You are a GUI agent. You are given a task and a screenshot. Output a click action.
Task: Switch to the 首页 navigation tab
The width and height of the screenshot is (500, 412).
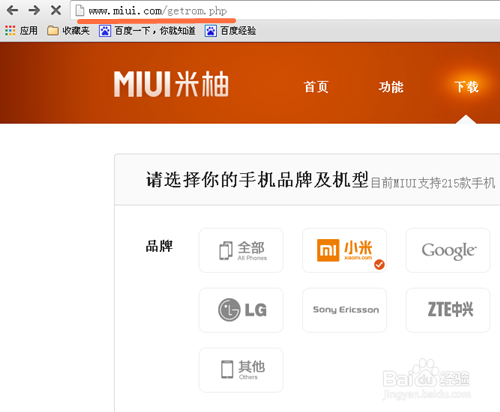[316, 87]
